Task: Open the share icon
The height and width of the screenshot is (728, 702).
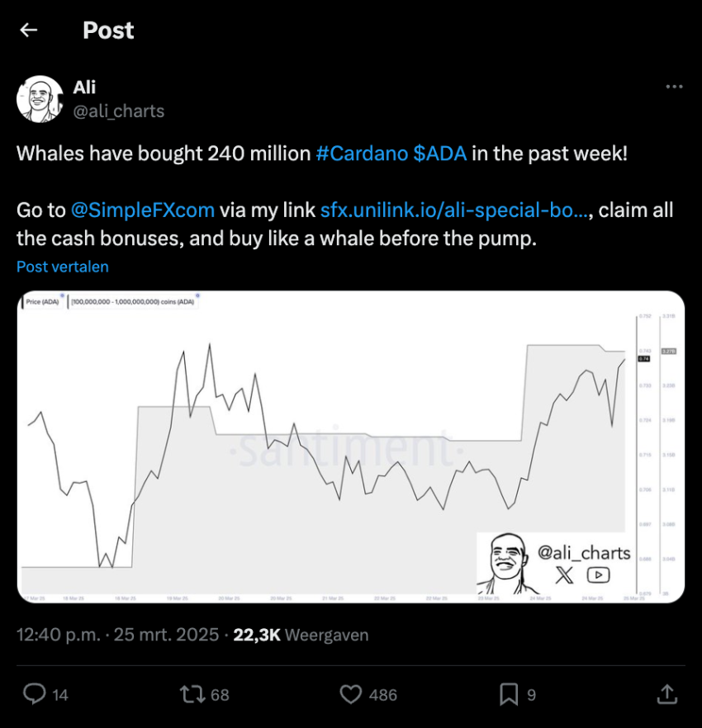Action: tap(669, 694)
